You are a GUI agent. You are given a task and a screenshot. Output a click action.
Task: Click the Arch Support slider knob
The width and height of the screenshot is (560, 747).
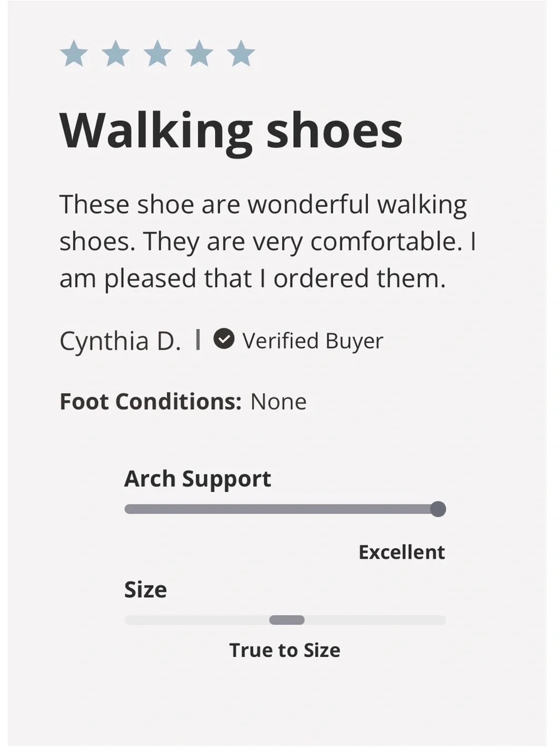point(438,509)
